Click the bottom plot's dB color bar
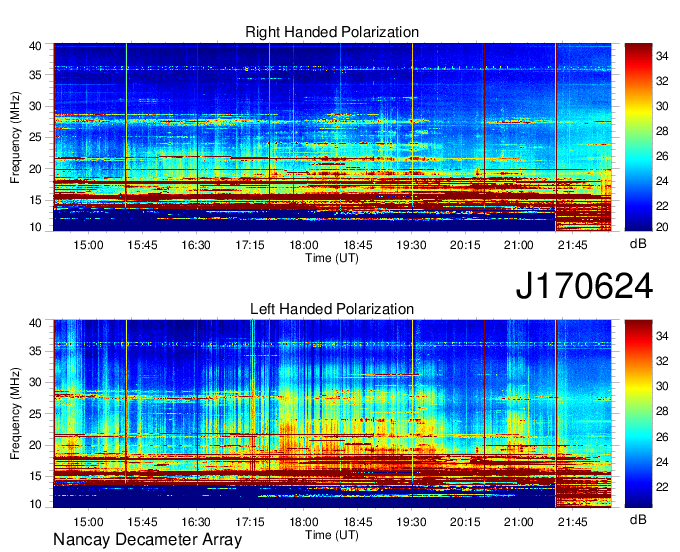The image size is (680, 552). [638, 414]
